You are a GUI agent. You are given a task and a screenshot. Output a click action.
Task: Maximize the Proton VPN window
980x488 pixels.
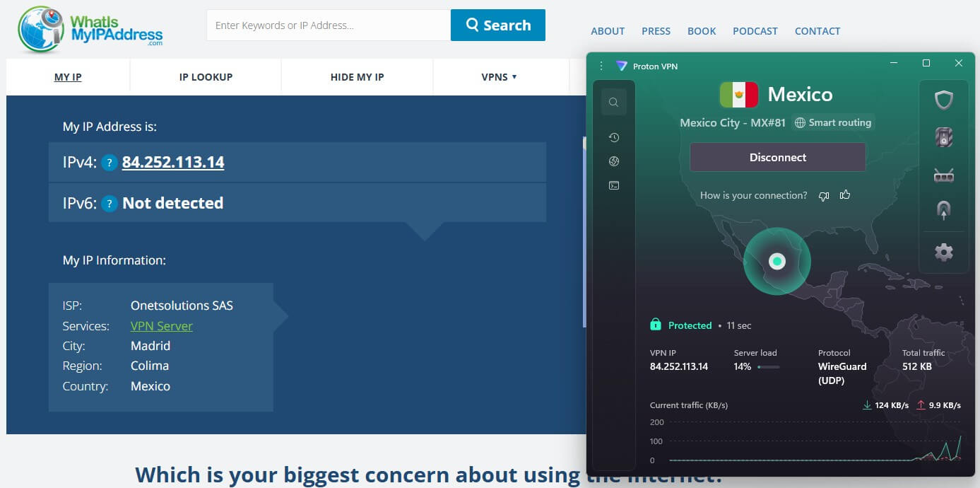926,64
